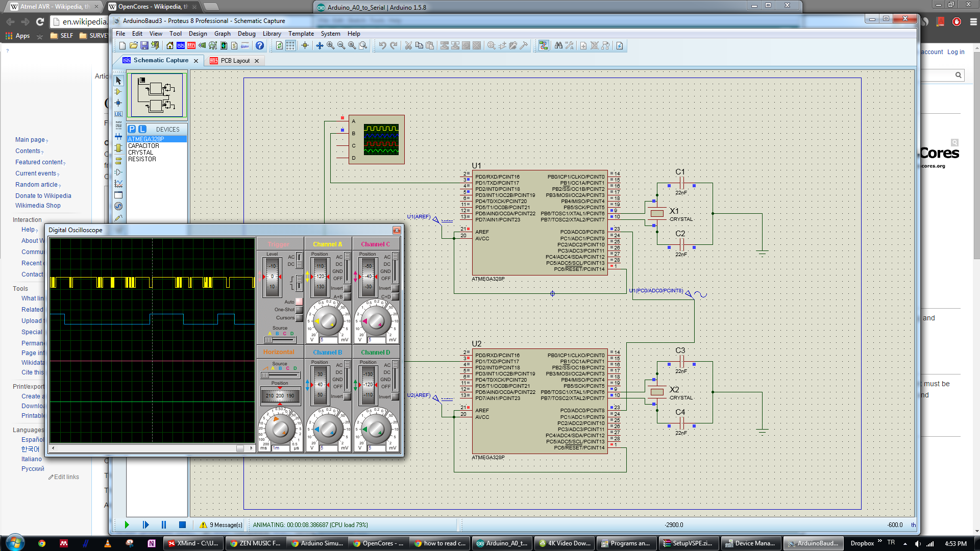Click the New Project toolbar icon

point(122,46)
